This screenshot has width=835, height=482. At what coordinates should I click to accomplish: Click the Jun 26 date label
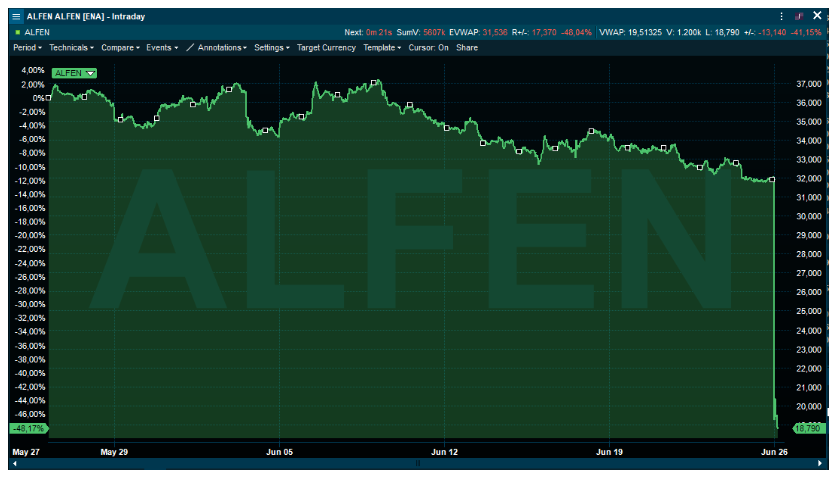point(774,452)
